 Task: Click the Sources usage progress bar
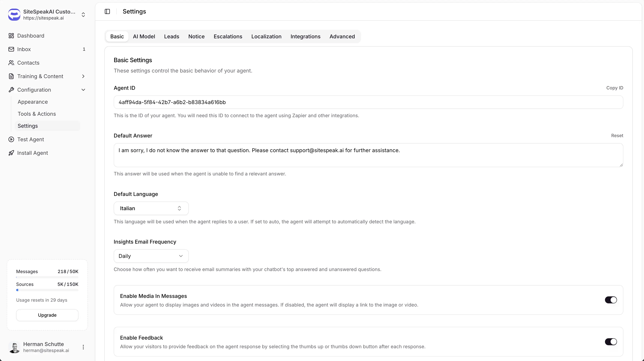pyautogui.click(x=47, y=290)
